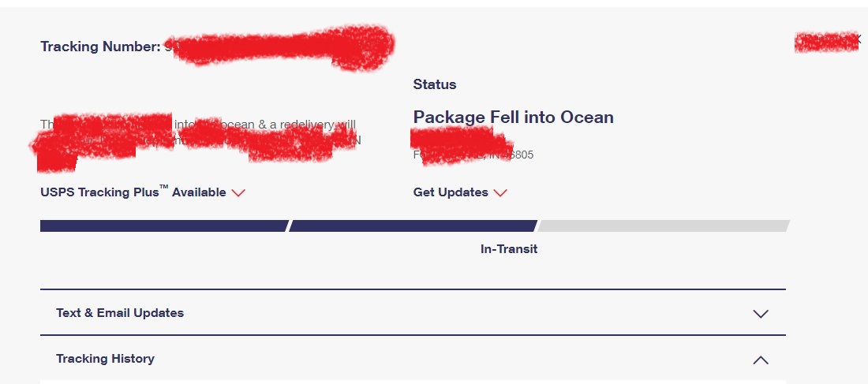The width and height of the screenshot is (868, 384).
Task: Click the X icon at top right corner
Action: (x=859, y=40)
